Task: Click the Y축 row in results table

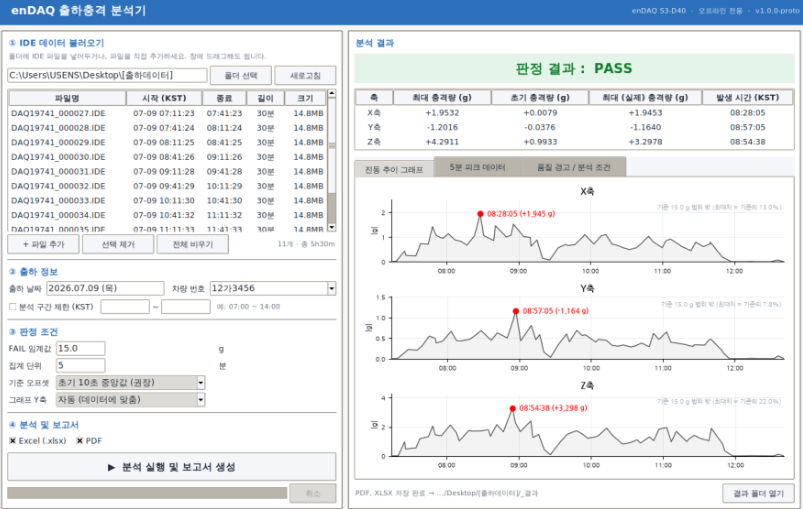Action: tap(574, 127)
